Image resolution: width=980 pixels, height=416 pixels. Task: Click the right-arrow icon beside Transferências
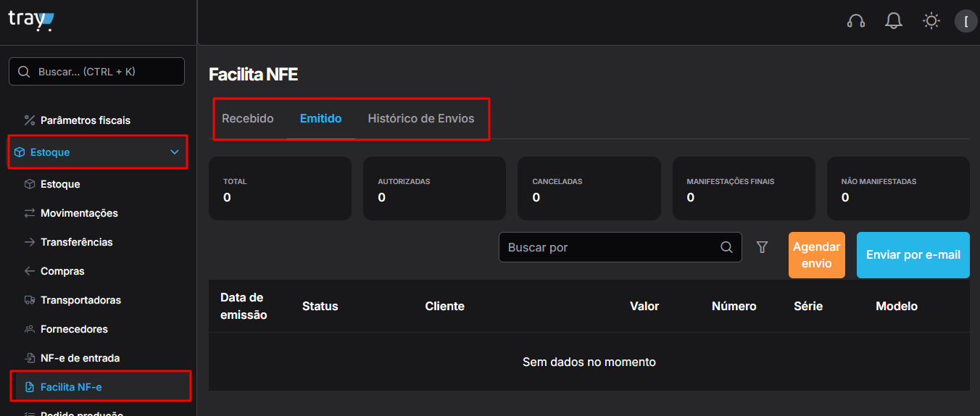pyautogui.click(x=30, y=242)
